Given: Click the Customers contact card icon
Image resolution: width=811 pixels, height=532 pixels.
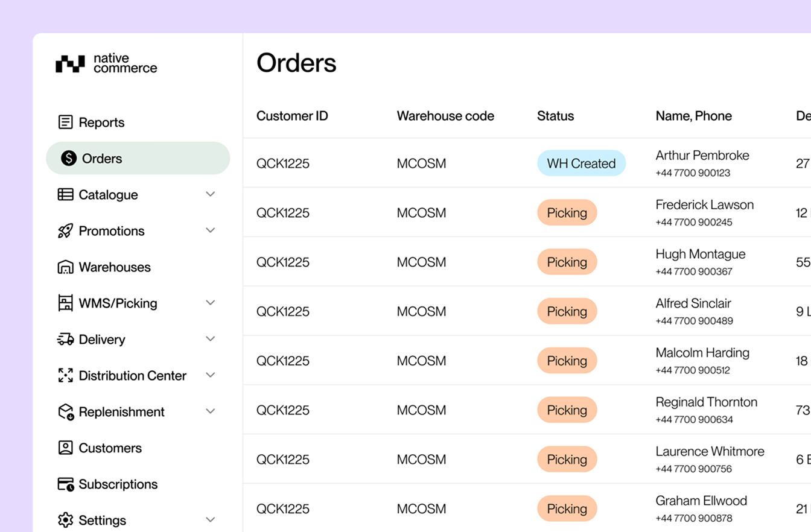Looking at the screenshot, I should click(x=65, y=448).
